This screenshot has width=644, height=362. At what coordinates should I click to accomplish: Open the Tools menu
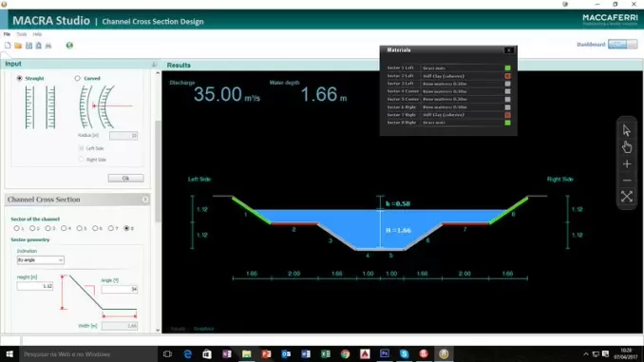21,34
